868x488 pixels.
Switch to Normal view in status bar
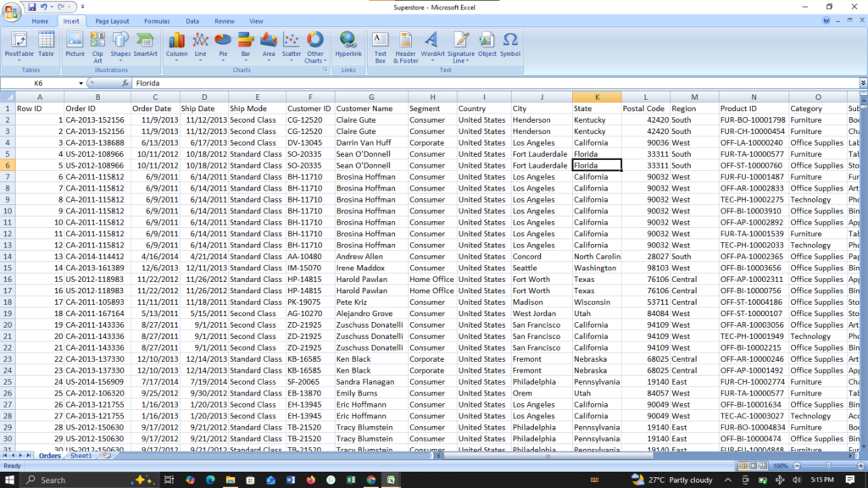[x=743, y=466]
